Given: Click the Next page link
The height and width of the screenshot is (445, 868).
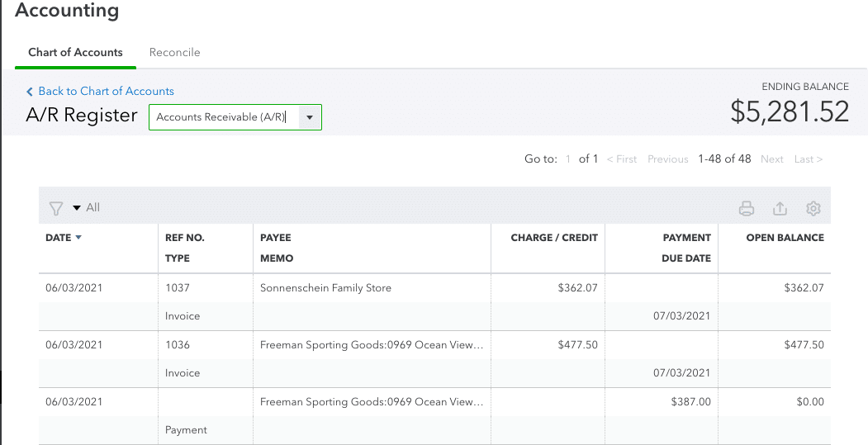Looking at the screenshot, I should [x=771, y=159].
